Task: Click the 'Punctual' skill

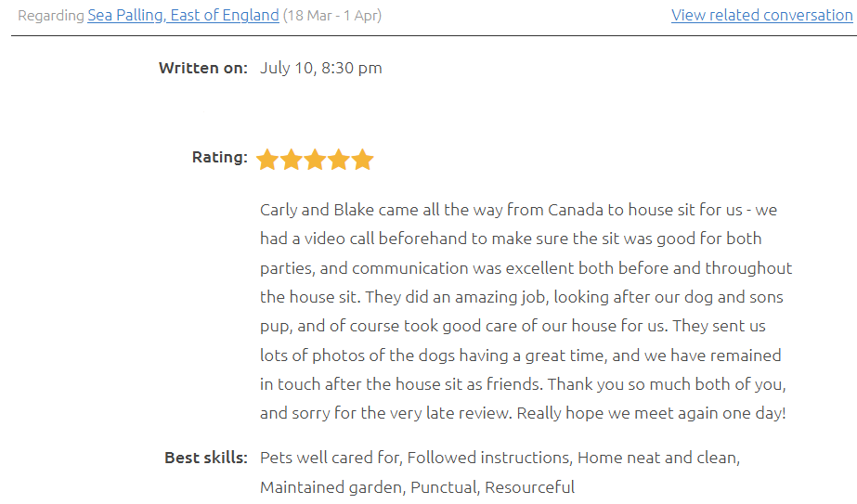Action: coord(444,487)
